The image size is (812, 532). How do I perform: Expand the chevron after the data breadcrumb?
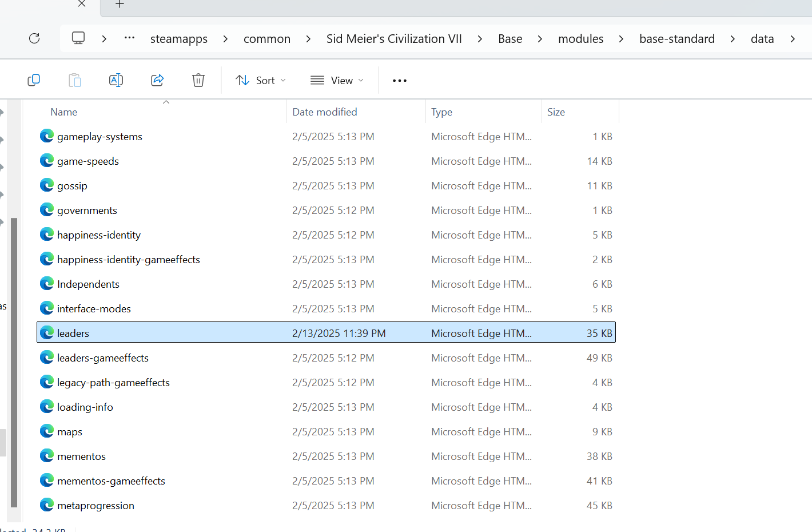click(793, 39)
